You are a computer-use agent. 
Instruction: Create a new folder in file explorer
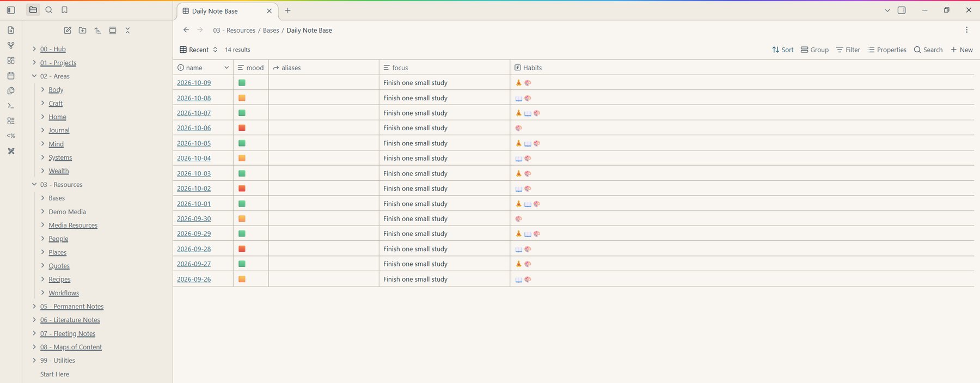click(82, 31)
